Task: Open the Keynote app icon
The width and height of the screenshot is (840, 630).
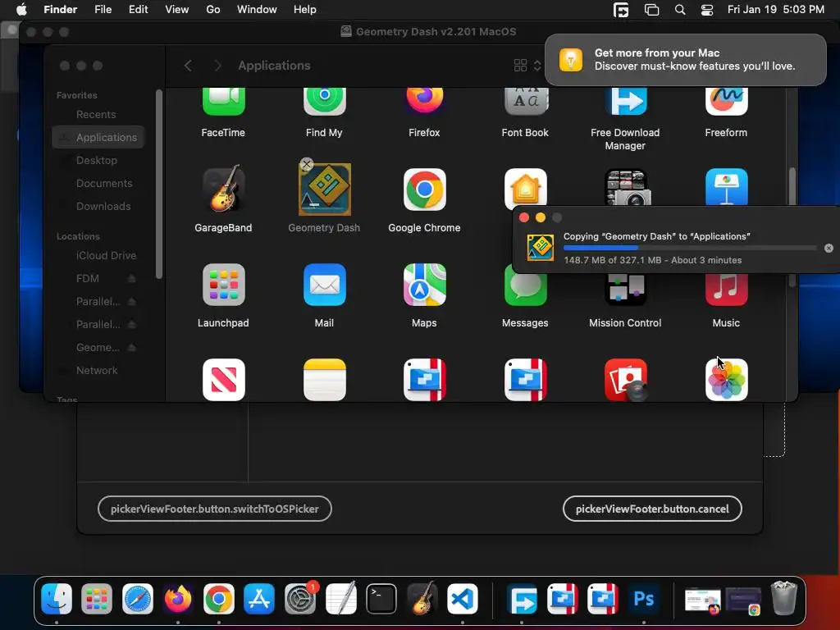Action: tap(727, 187)
